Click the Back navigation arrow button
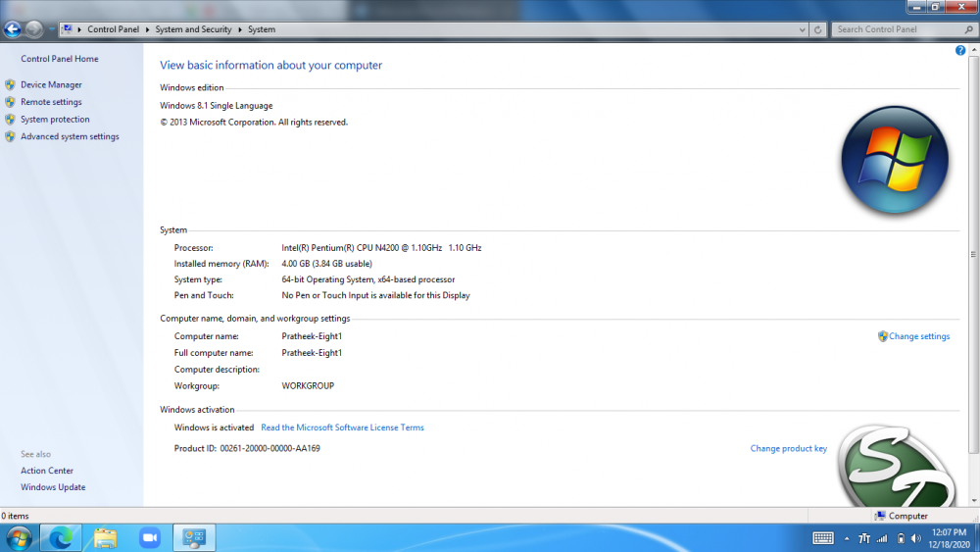Viewport: 980px width, 552px height. [x=14, y=29]
